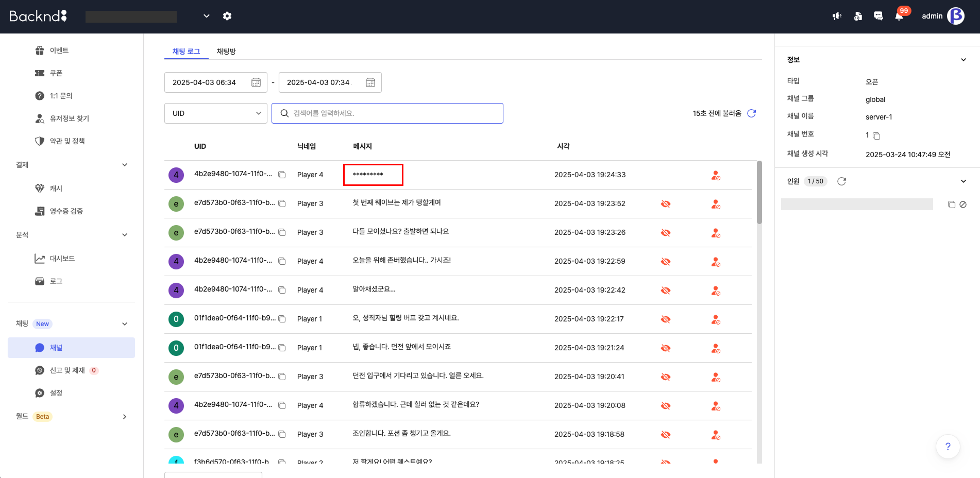
Task: Focus the search keyword input field
Action: click(387, 113)
